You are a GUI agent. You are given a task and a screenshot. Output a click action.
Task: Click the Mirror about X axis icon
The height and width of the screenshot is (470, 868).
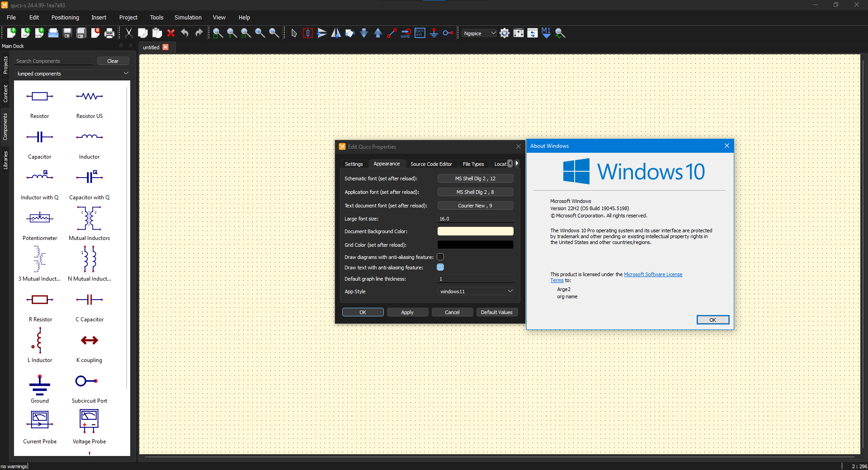[322, 33]
